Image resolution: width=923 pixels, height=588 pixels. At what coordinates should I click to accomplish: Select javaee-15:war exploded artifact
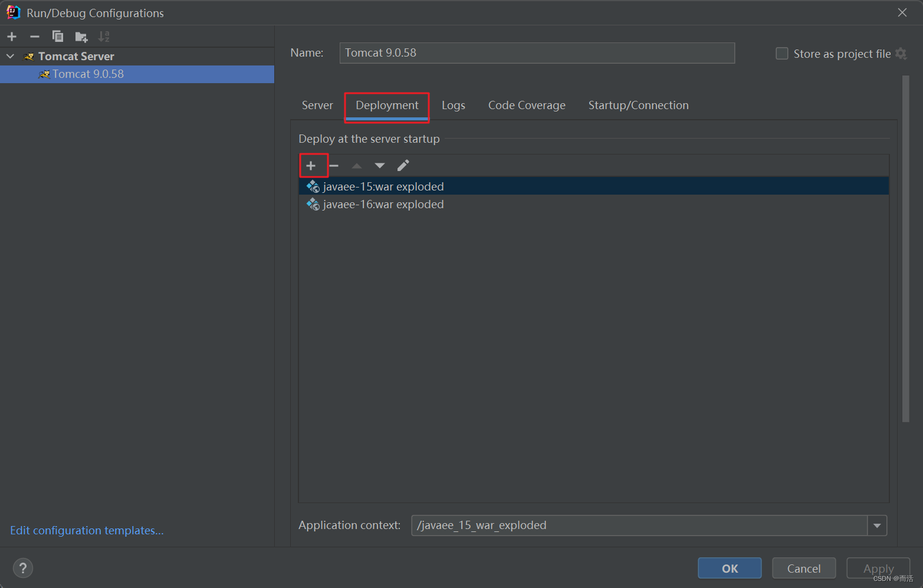(594, 186)
